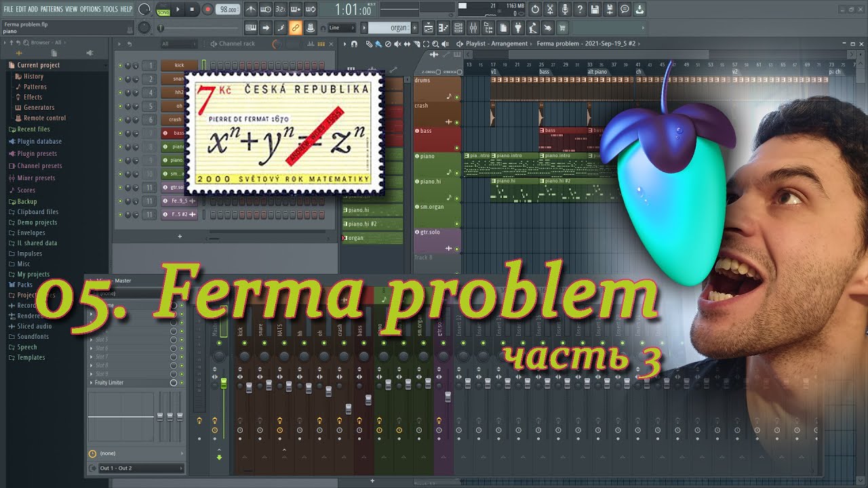Viewport: 868px width, 488px height.
Task: Open the chat bubble news icon
Action: tap(625, 9)
